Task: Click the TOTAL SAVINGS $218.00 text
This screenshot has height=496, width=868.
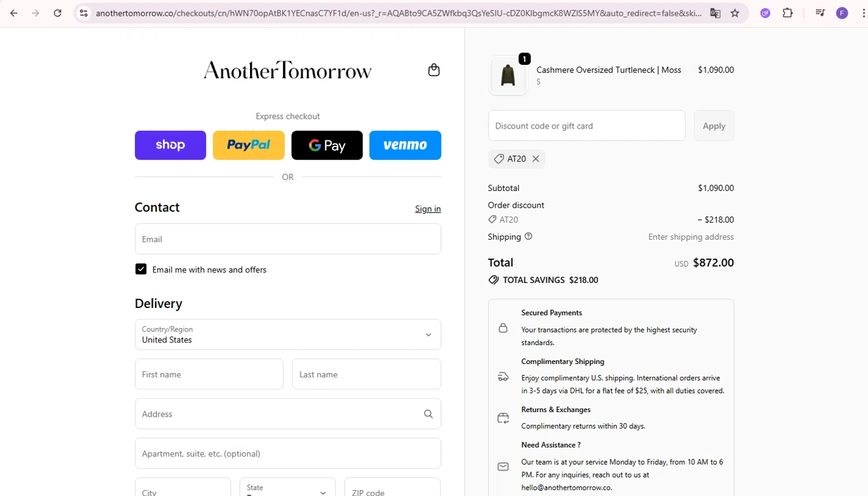Action: point(550,280)
